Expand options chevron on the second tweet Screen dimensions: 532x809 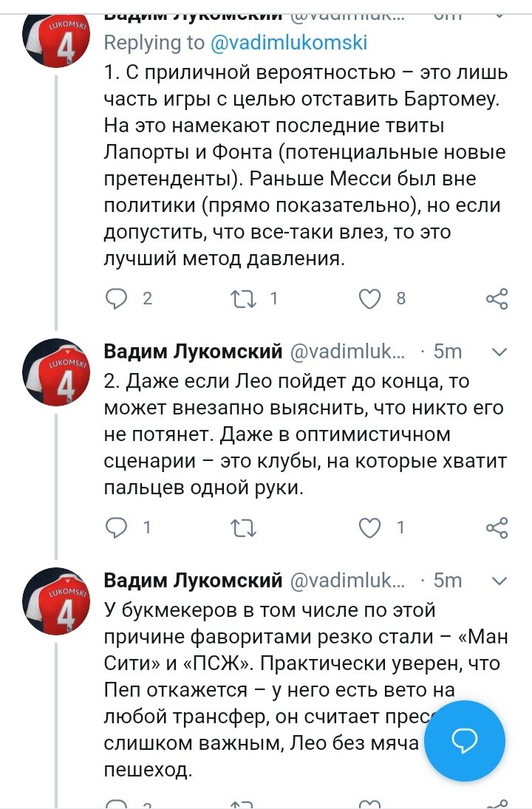(499, 352)
